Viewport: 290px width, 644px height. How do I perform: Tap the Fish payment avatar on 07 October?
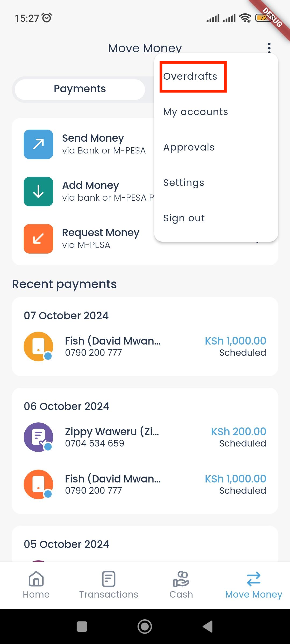click(38, 346)
